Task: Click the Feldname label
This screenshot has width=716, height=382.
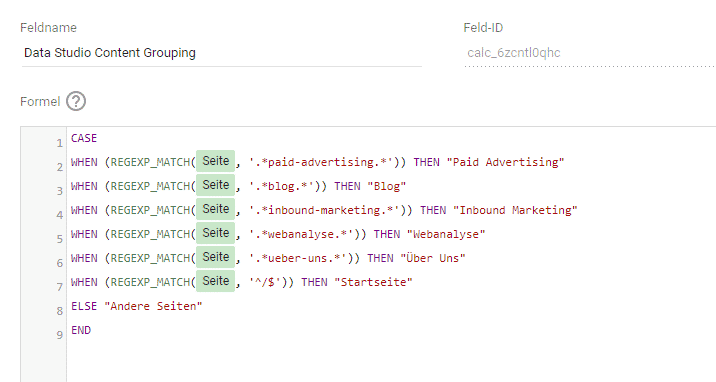Action: [x=48, y=28]
